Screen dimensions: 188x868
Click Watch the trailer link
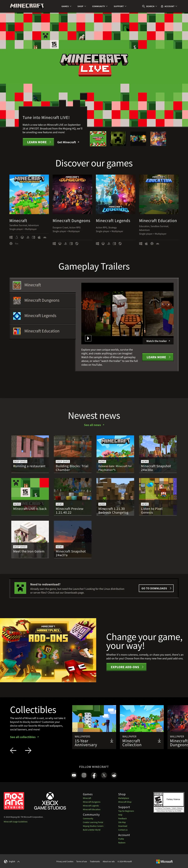coord(158,341)
